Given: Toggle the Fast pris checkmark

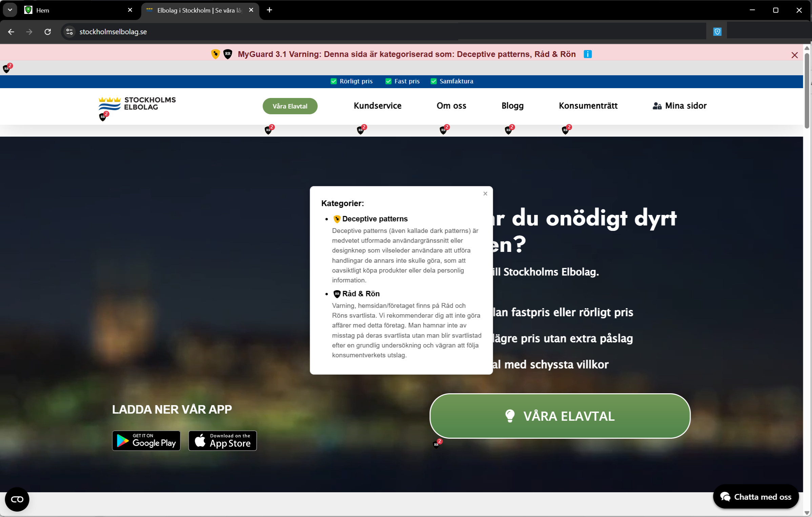Looking at the screenshot, I should click(x=388, y=81).
